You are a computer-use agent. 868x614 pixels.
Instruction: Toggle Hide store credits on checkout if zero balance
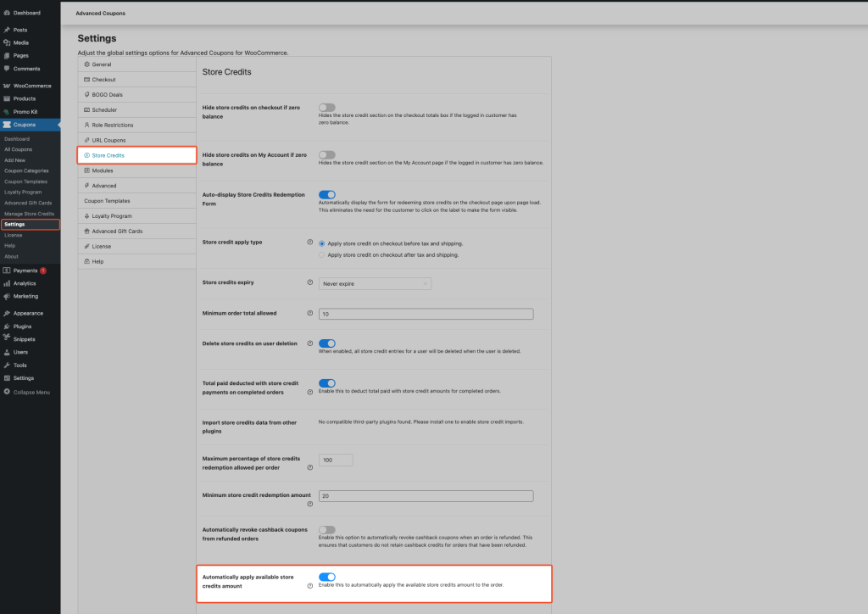point(327,108)
